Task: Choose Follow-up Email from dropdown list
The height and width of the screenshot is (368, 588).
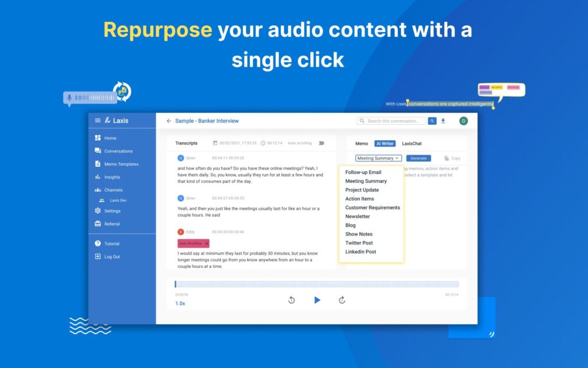Action: click(363, 172)
